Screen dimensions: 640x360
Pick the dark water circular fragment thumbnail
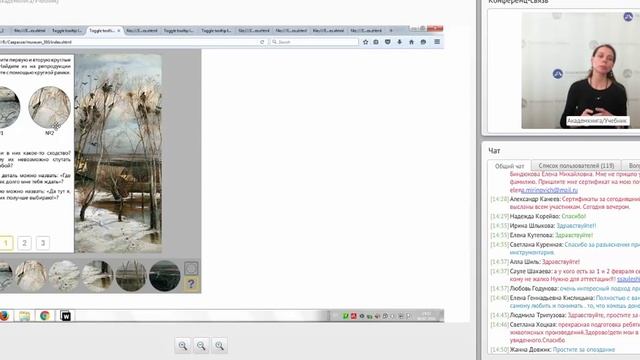[x=164, y=276]
